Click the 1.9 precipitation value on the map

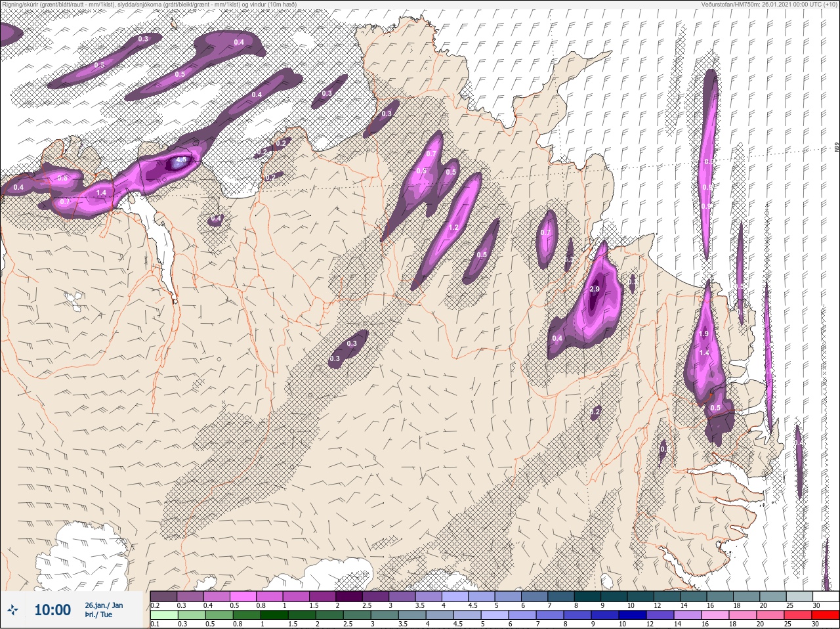click(x=704, y=334)
